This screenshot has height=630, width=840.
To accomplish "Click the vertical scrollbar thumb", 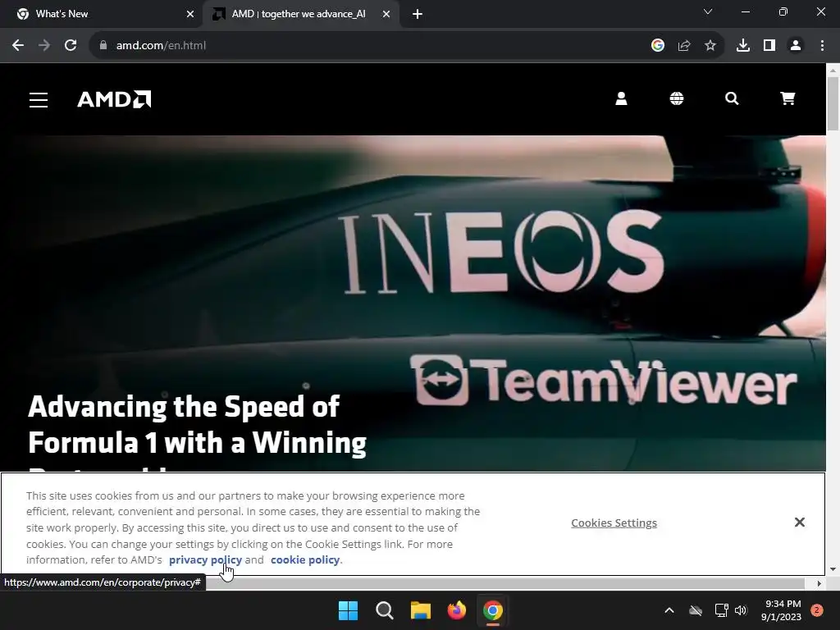I will [833, 103].
